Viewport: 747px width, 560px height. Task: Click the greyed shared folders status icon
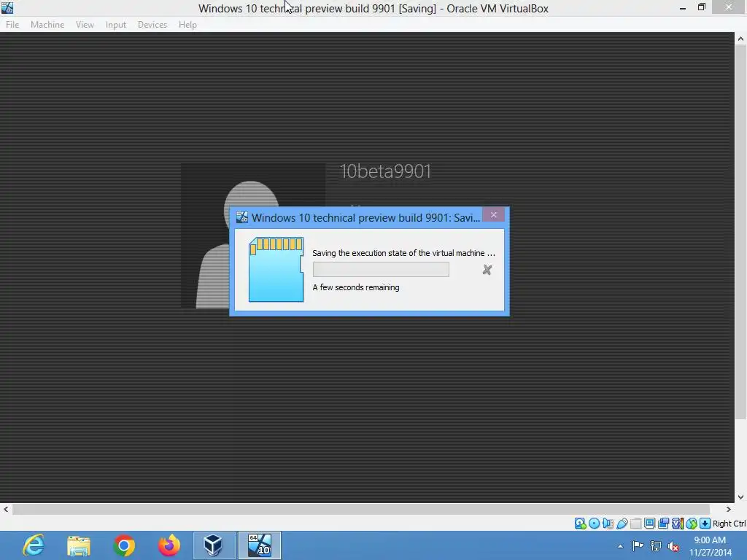pyautogui.click(x=635, y=524)
